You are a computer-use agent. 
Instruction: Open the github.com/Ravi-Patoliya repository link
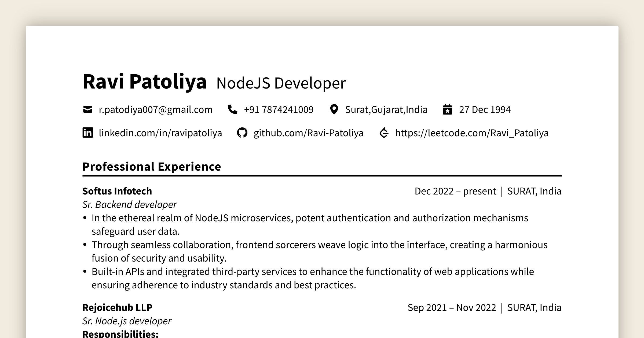pos(309,133)
